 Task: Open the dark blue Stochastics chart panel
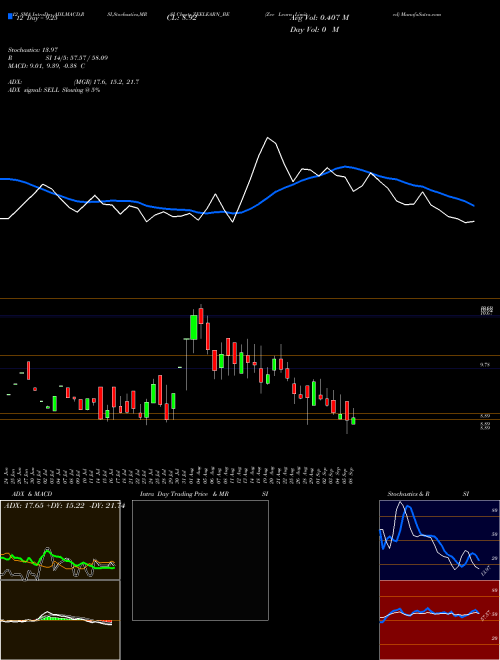point(439,540)
